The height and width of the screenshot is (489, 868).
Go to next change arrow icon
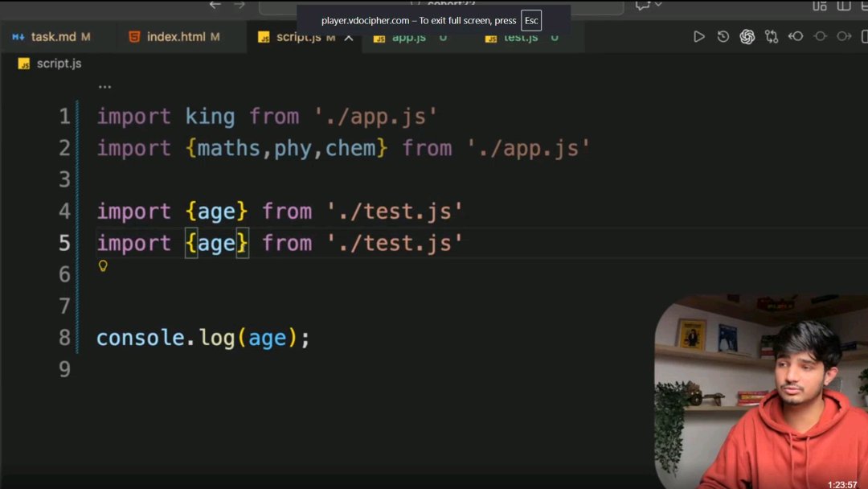[x=844, y=36]
